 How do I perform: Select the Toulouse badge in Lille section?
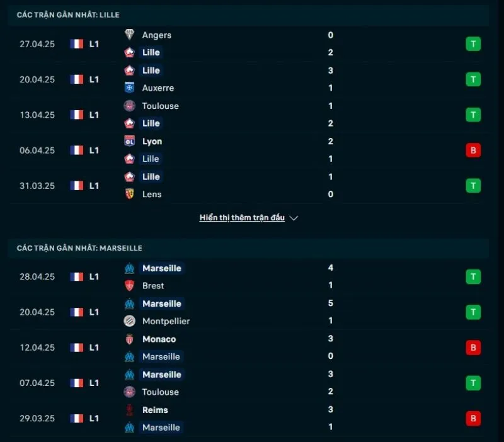coord(129,106)
